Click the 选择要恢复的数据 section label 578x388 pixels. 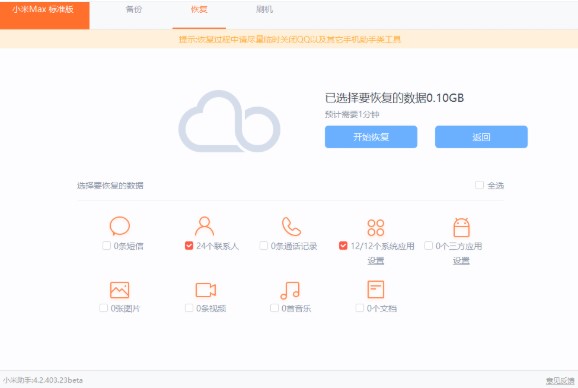pyautogui.click(x=110, y=185)
